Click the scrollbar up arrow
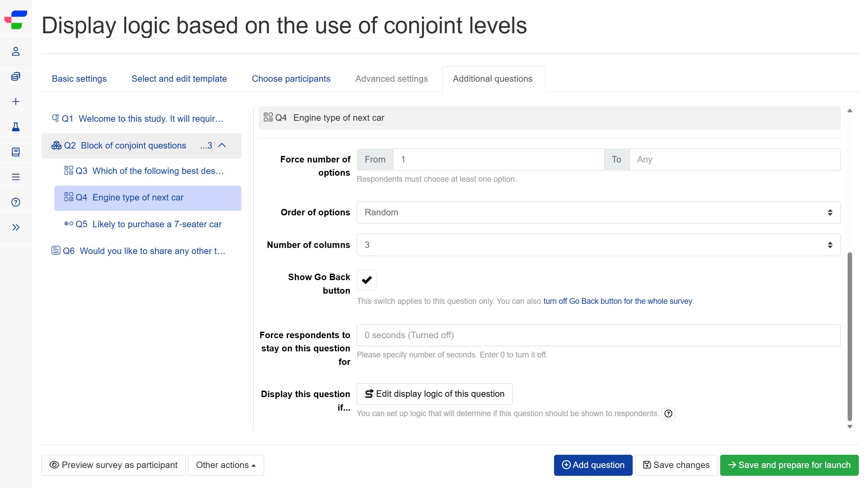This screenshot has width=868, height=488. pos(850,111)
